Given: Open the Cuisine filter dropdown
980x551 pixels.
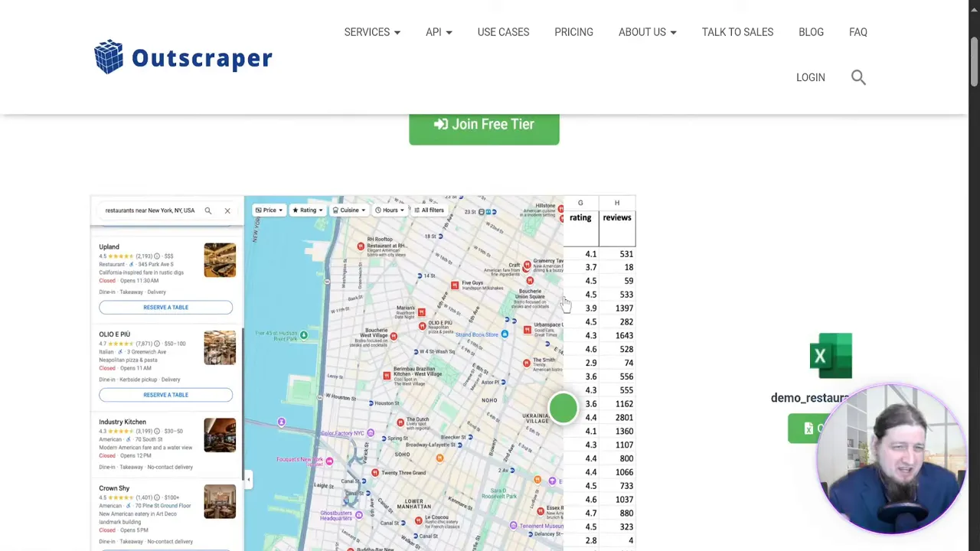Looking at the screenshot, I should pos(348,210).
